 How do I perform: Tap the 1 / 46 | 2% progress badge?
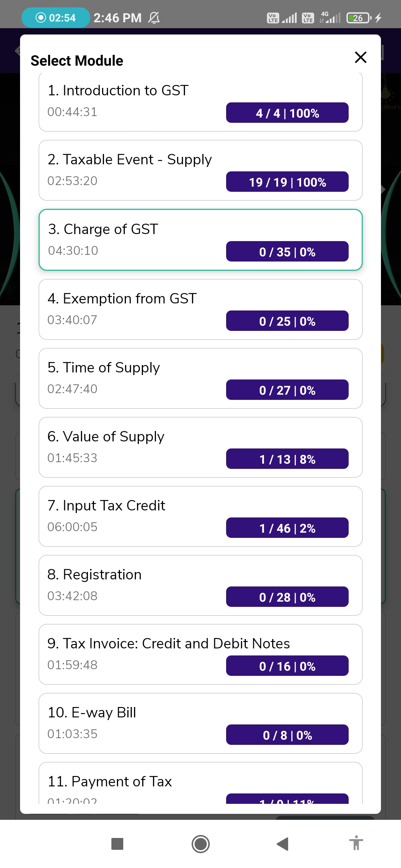[x=287, y=528]
